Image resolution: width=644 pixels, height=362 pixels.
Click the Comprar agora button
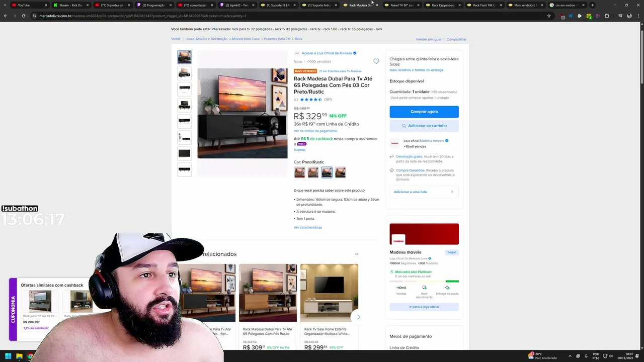click(x=424, y=112)
